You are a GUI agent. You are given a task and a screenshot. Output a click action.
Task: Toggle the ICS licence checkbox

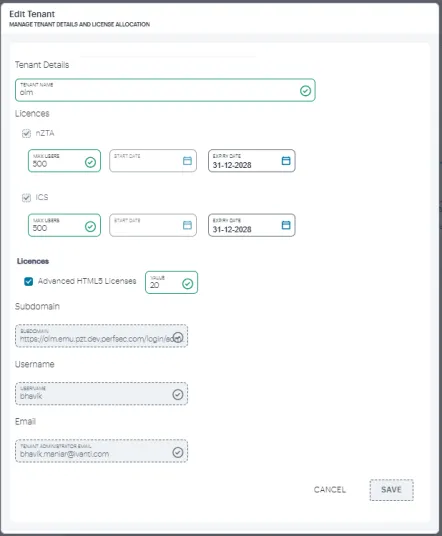point(26,198)
